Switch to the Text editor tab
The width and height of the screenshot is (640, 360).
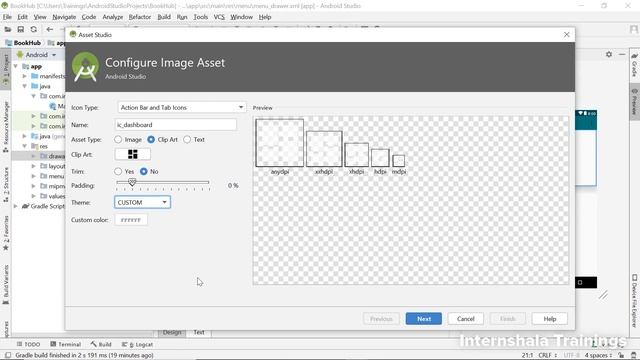(199, 333)
